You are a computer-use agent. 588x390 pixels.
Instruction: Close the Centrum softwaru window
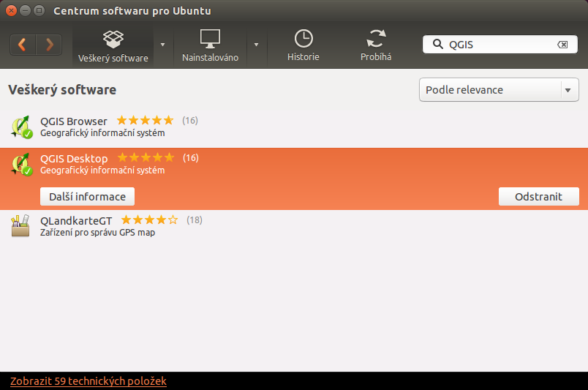pyautogui.click(x=11, y=10)
